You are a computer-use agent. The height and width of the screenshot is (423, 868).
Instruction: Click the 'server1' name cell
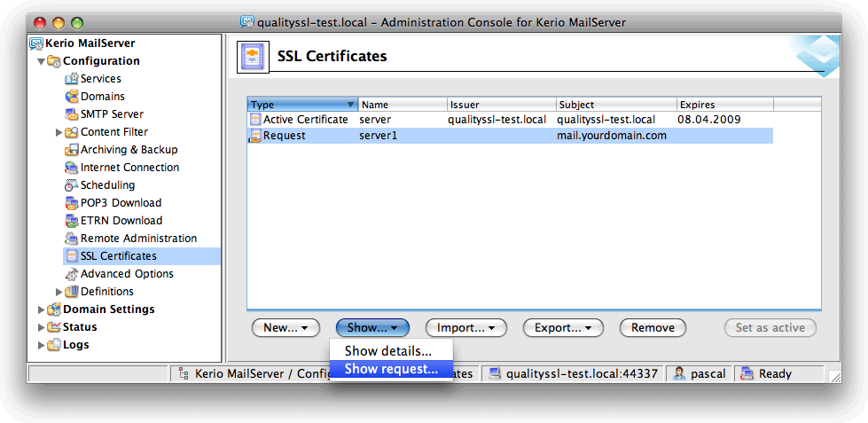point(378,136)
